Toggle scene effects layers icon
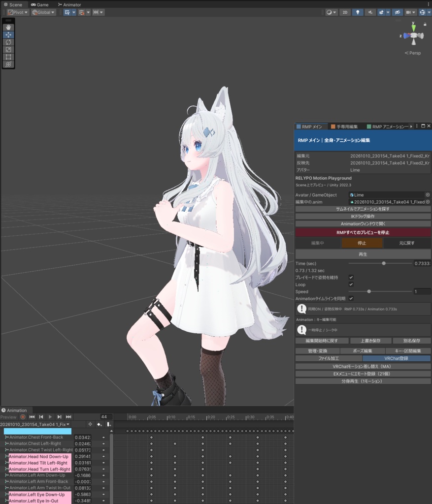The image size is (432, 504). (x=381, y=12)
